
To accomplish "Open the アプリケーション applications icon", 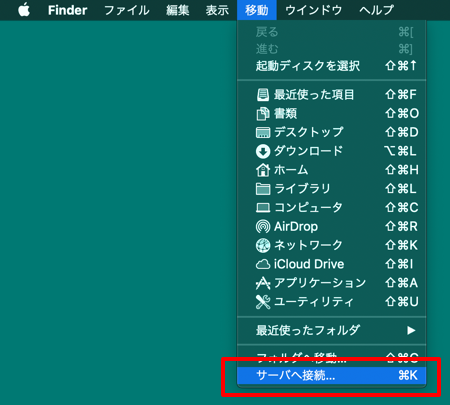I will click(x=263, y=283).
